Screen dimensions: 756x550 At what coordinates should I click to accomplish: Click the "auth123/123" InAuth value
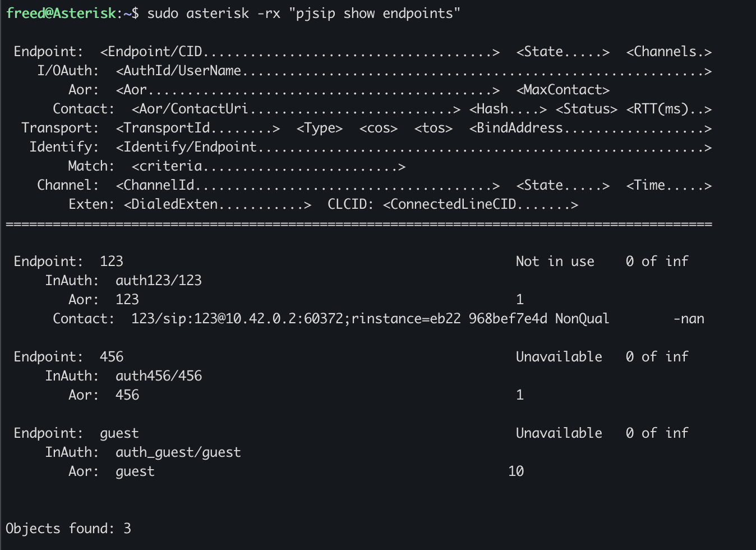coord(159,281)
